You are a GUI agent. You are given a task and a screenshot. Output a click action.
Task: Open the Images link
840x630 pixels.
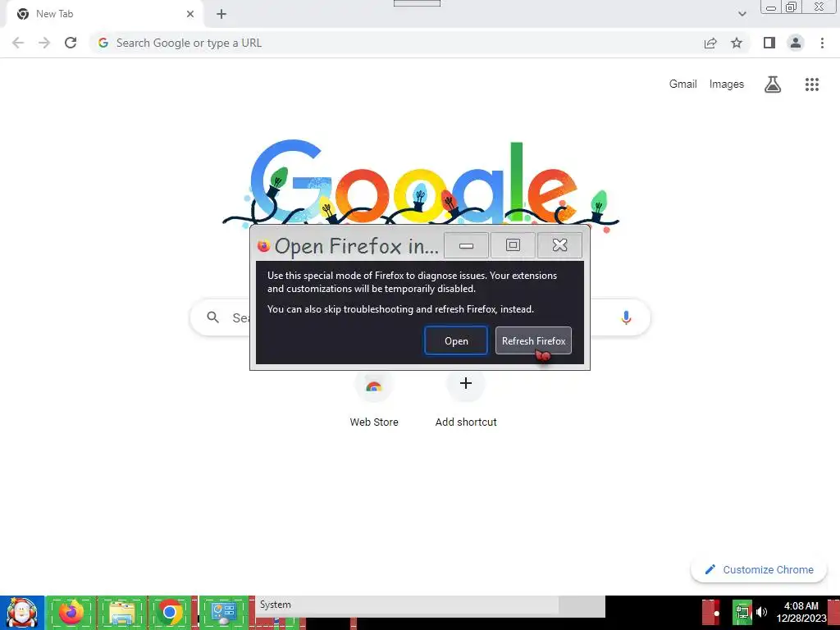tap(727, 84)
